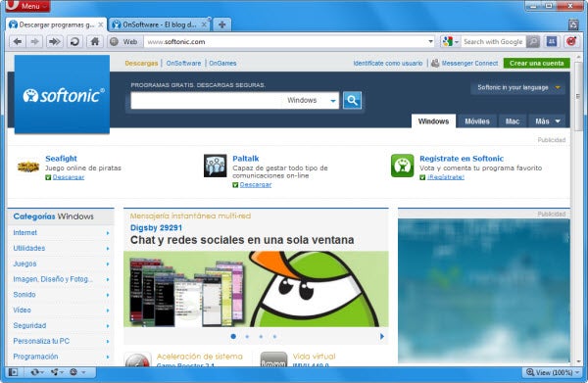588x383 pixels.
Task: Click the toolbar search magnifier button
Action: click(533, 41)
